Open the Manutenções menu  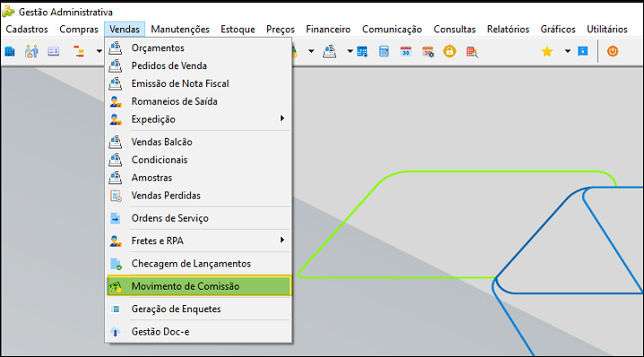(x=180, y=30)
